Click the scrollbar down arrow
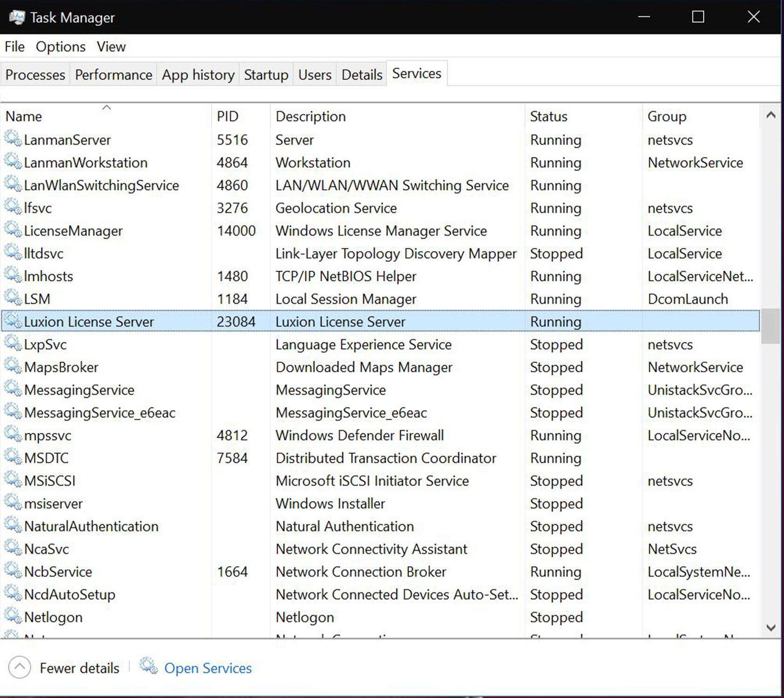 (771, 628)
